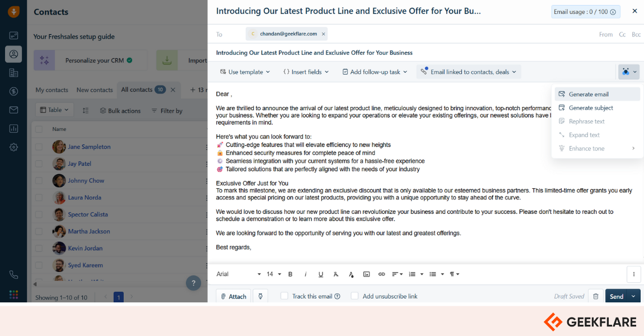Open the Table view dropdown
The image size is (644, 336).
(x=54, y=110)
